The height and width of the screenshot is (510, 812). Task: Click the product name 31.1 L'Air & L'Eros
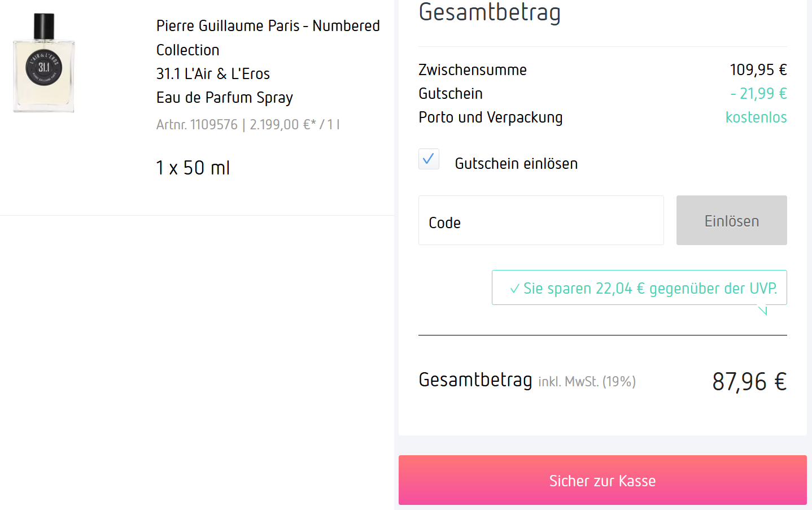click(213, 74)
